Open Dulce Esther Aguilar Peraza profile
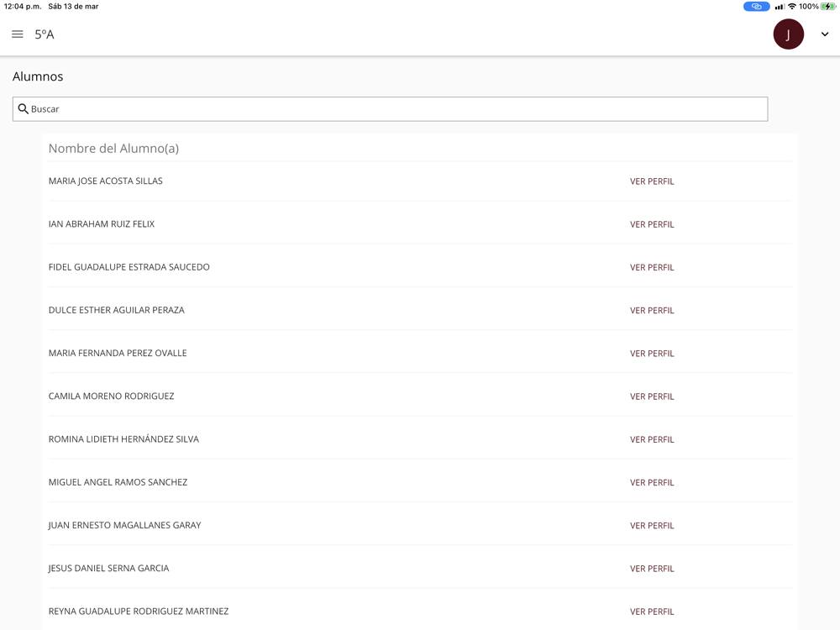The width and height of the screenshot is (840, 630). [652, 311]
